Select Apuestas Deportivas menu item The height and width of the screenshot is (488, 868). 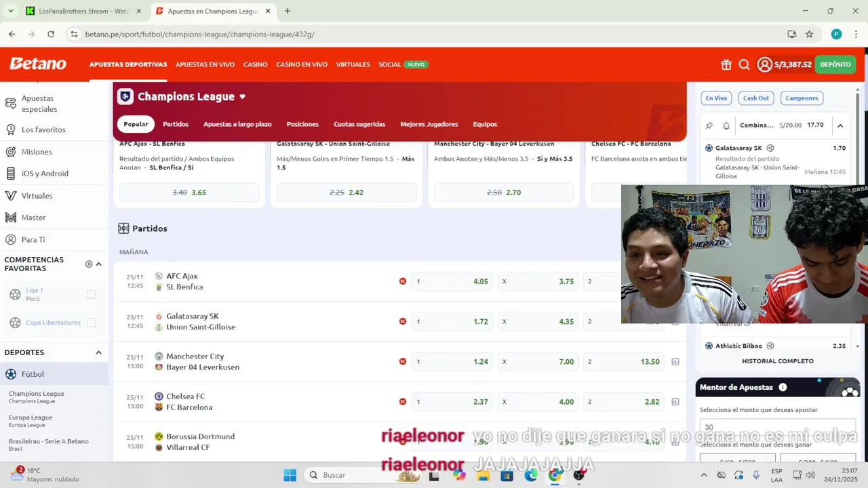click(128, 64)
